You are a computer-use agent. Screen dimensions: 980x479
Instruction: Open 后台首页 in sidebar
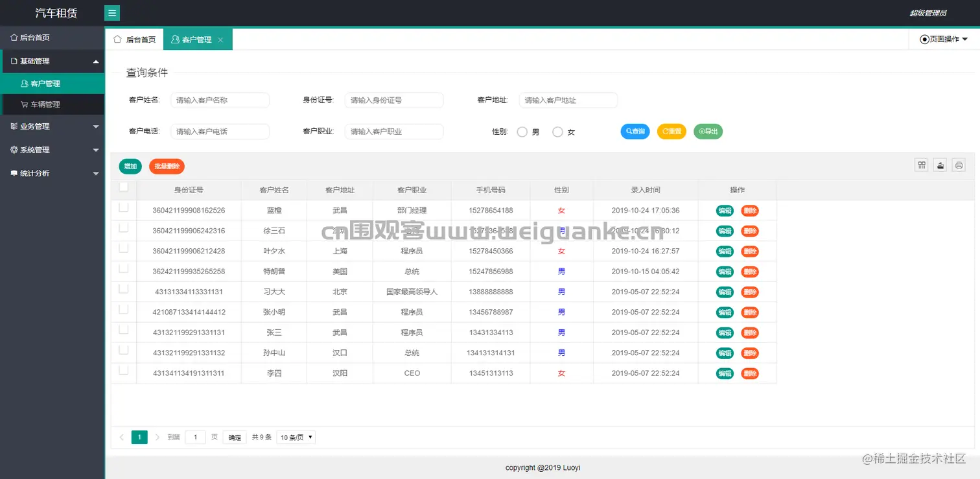[x=52, y=38]
